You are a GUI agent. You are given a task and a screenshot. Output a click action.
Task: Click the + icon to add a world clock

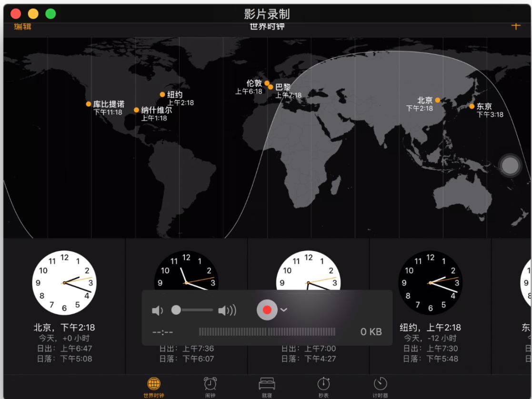point(515,26)
